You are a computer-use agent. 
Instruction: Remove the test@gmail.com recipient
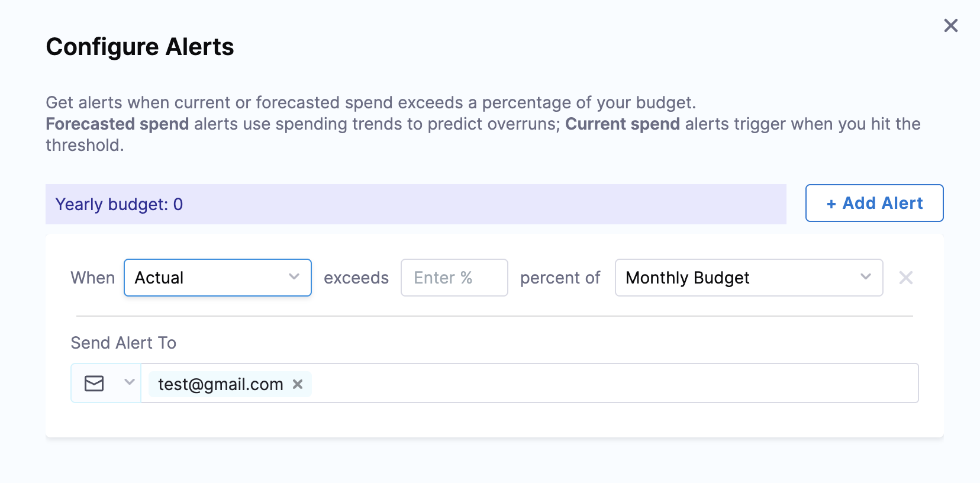(x=298, y=384)
